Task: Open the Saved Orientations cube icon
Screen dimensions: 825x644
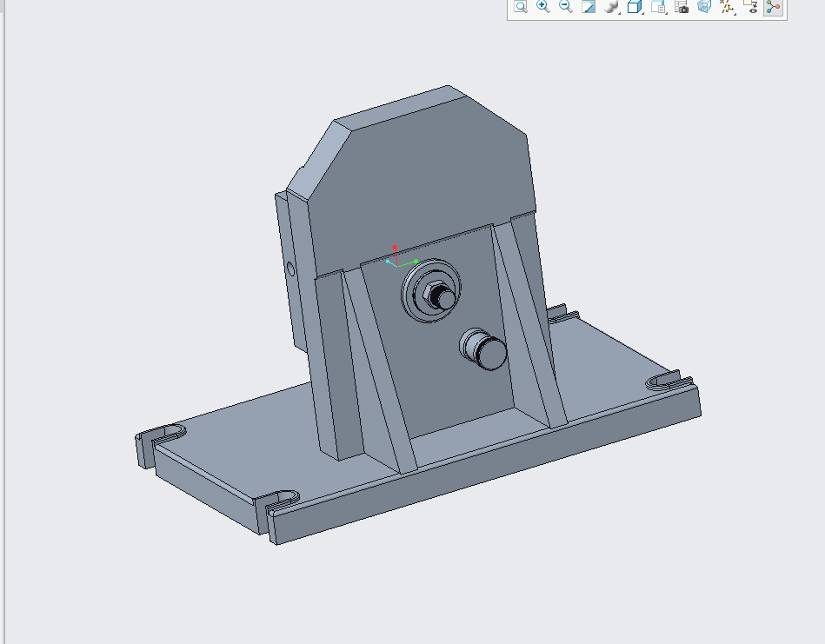Action: click(x=635, y=7)
